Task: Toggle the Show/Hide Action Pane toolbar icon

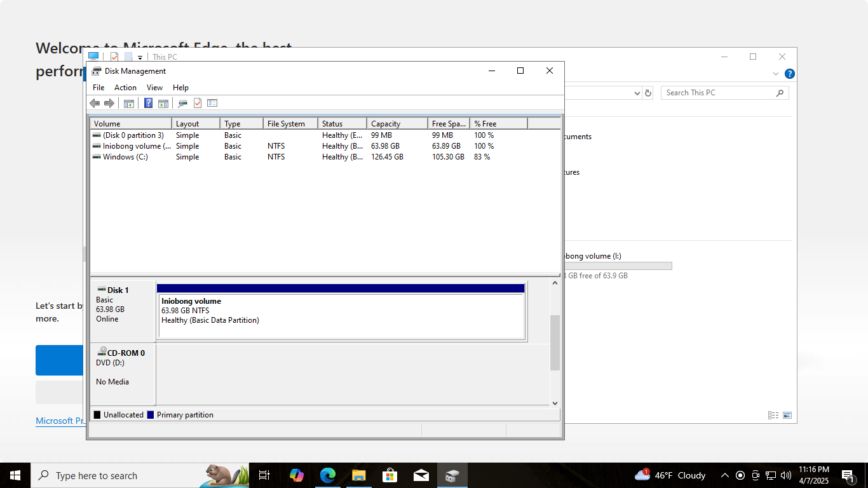Action: [x=163, y=103]
